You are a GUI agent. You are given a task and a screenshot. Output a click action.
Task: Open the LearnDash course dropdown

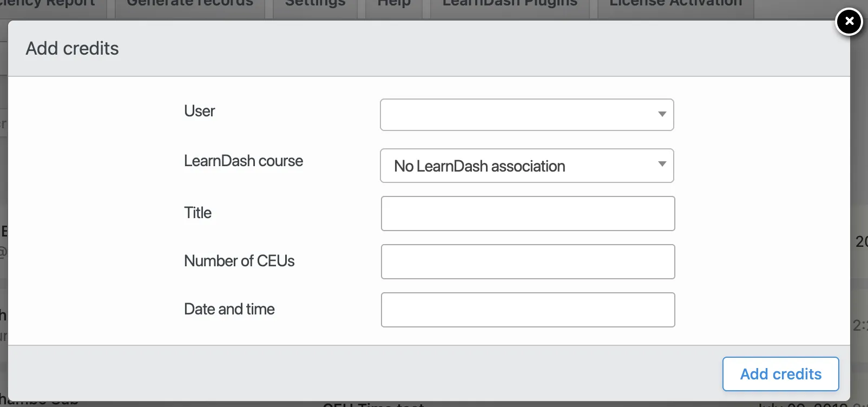pyautogui.click(x=527, y=166)
